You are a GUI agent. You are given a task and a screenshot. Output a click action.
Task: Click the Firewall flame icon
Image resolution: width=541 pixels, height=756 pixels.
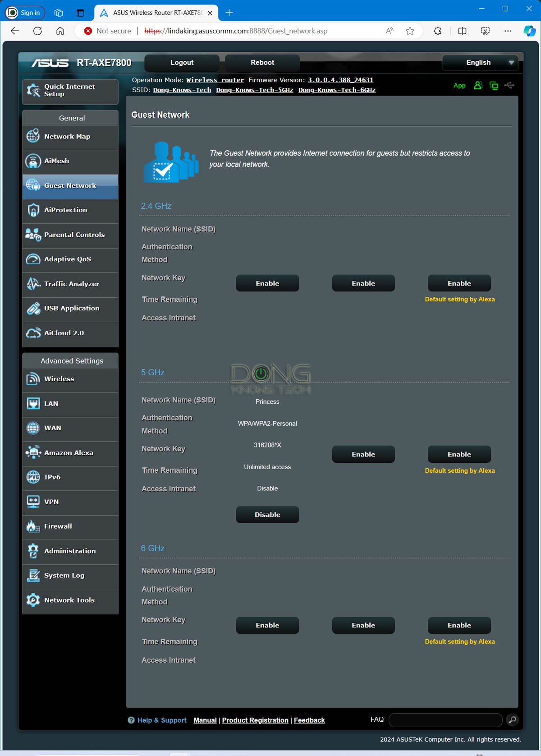pos(33,526)
